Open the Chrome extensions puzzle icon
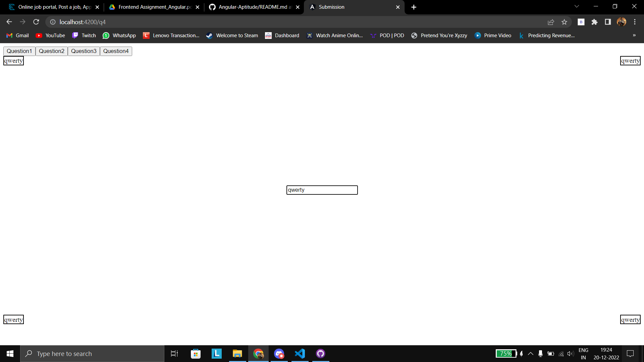 click(x=595, y=22)
